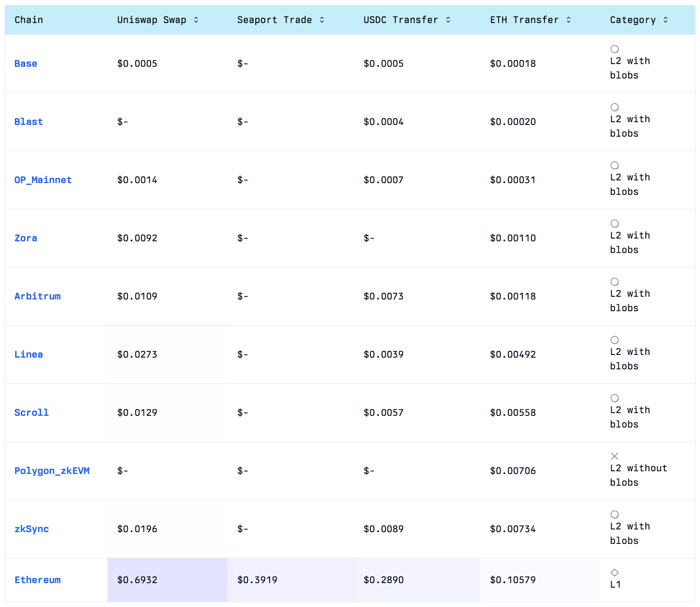Click the circle category icon in Zora row
Viewport: 700px width, 607px height.
coord(614,224)
